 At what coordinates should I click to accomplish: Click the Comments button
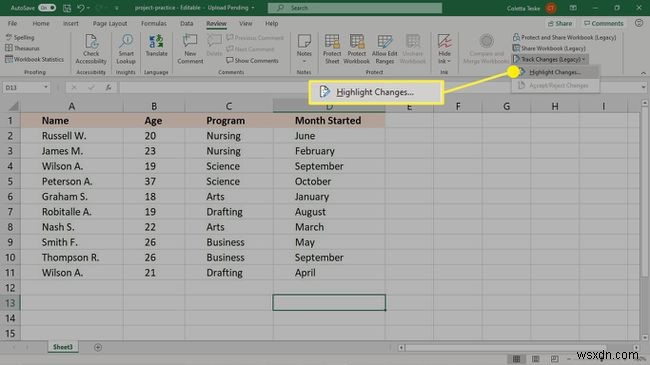[604, 24]
